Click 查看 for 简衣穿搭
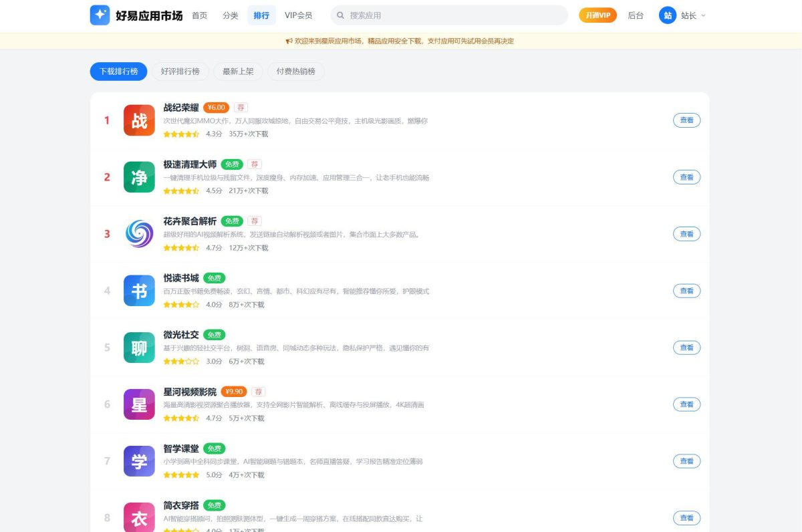The image size is (802, 532). coord(686,518)
